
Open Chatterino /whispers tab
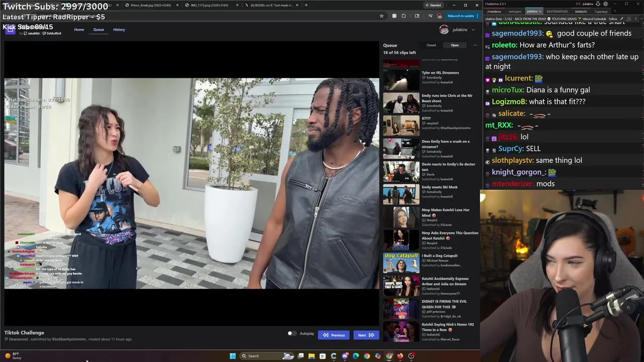point(515,12)
